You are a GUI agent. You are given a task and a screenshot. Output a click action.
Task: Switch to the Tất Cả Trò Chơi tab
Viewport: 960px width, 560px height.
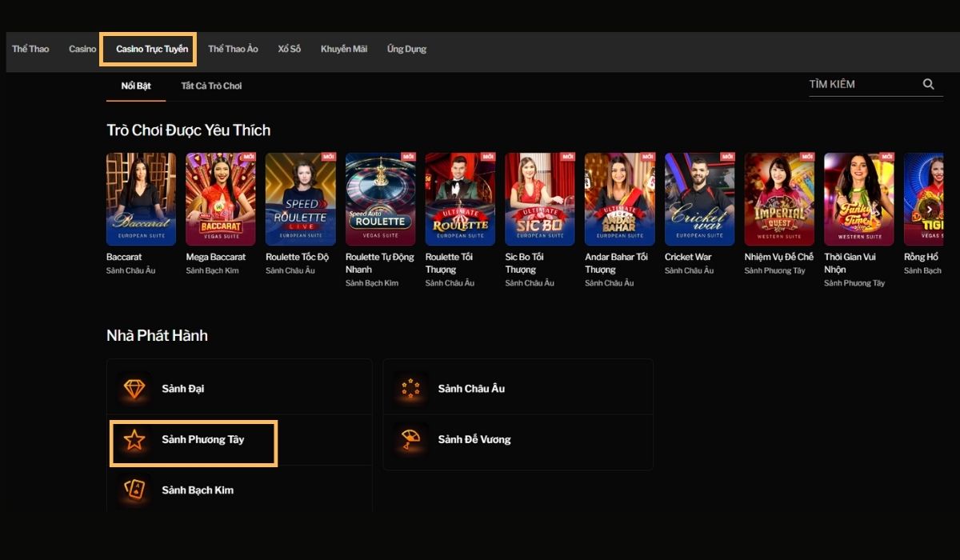click(x=211, y=86)
